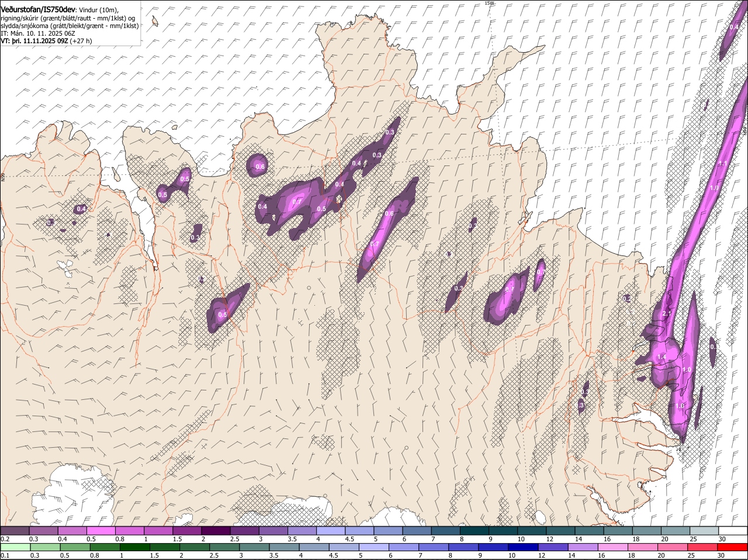Click lower legend dark green swatch 1 to 1.5
The height and width of the screenshot is (560, 748).
click(134, 547)
